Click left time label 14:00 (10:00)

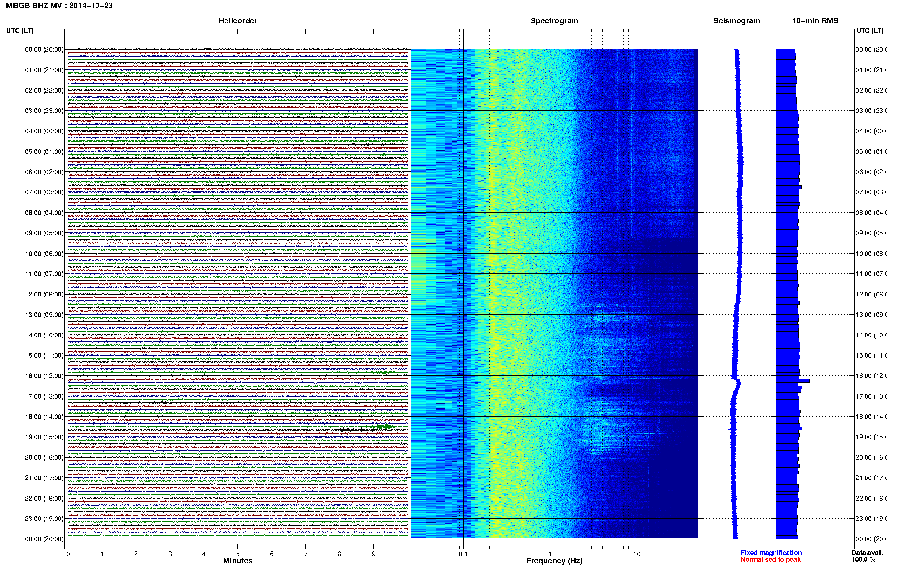click(44, 335)
